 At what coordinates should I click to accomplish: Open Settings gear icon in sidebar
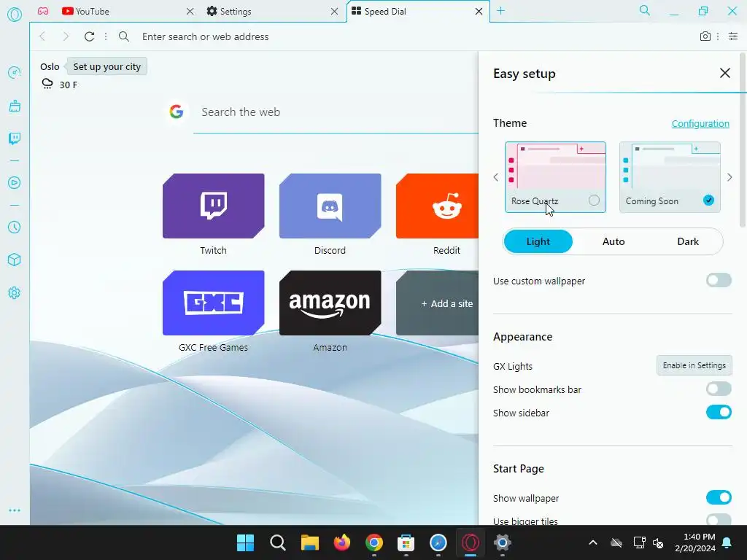coord(15,292)
